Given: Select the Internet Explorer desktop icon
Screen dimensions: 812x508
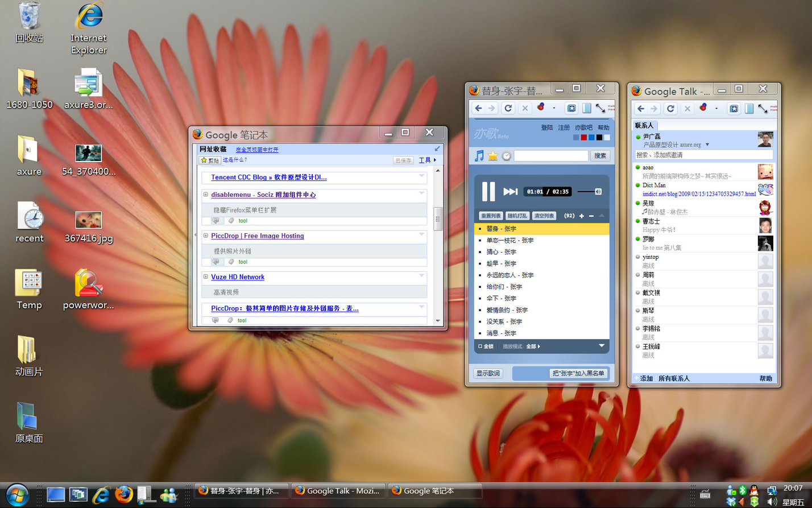Looking at the screenshot, I should (x=89, y=28).
